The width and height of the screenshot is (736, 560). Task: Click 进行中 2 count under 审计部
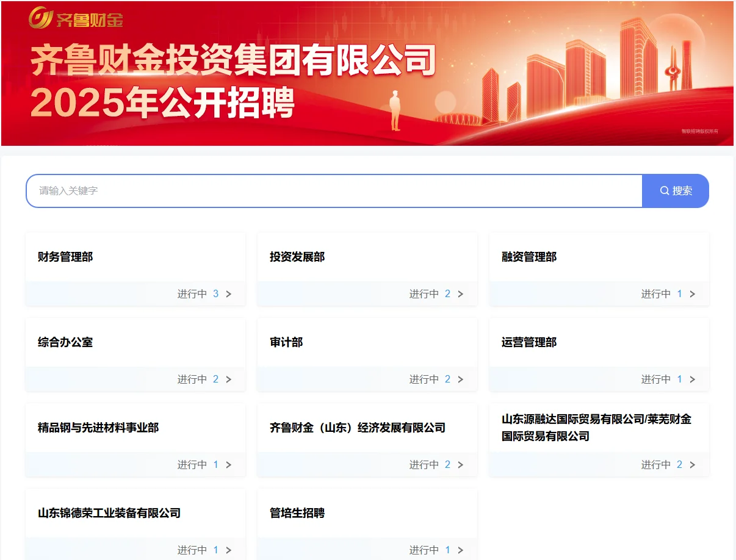[x=430, y=379]
